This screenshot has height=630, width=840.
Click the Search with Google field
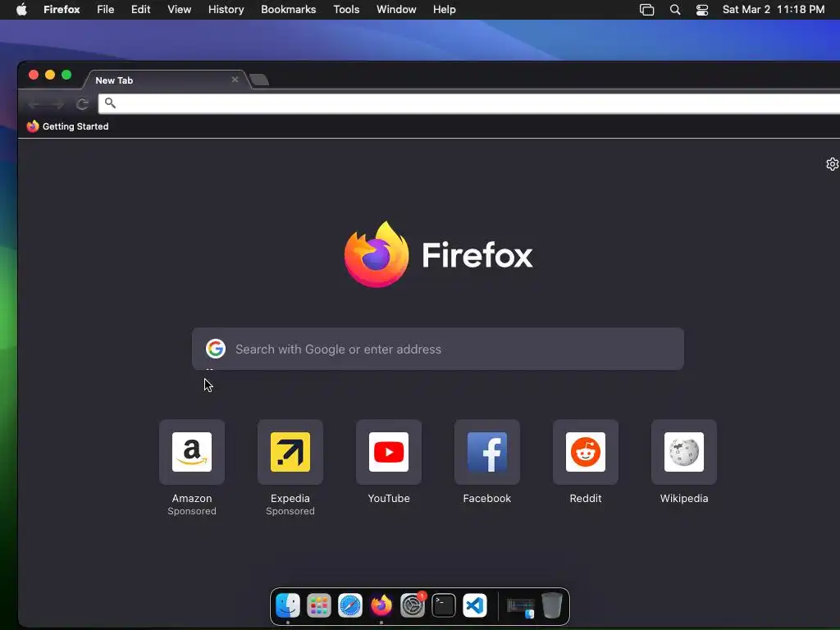438,349
